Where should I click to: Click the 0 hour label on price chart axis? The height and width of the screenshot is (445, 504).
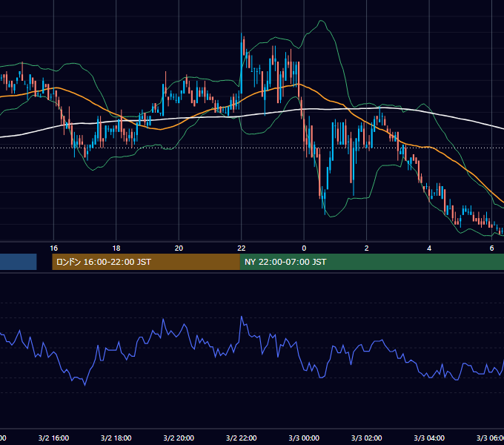point(304,248)
